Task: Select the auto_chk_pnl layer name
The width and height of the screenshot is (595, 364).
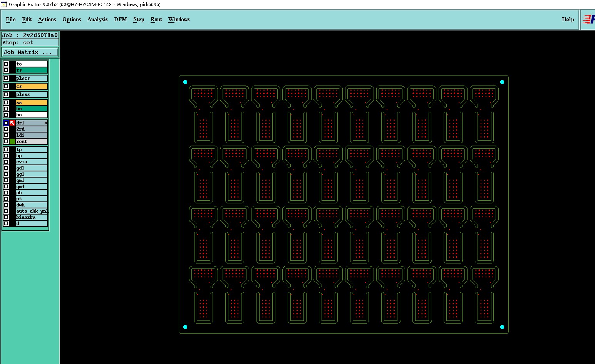Action: tap(32, 211)
